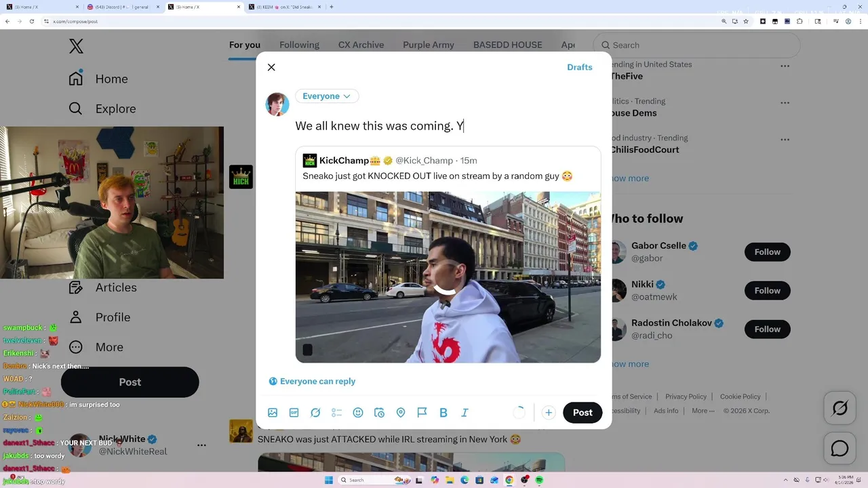
Task: Add a poll using the poll icon
Action: click(337, 412)
